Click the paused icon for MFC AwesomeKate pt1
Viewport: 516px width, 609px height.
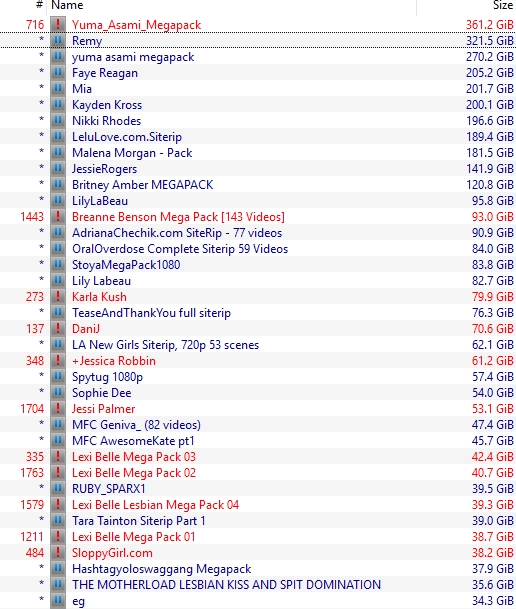[58, 440]
